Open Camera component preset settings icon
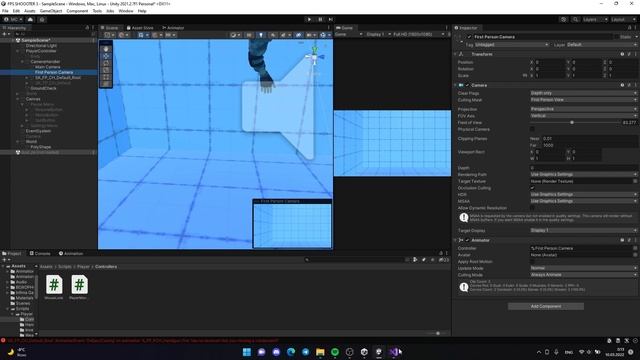This screenshot has width=640, height=360. 629,85
